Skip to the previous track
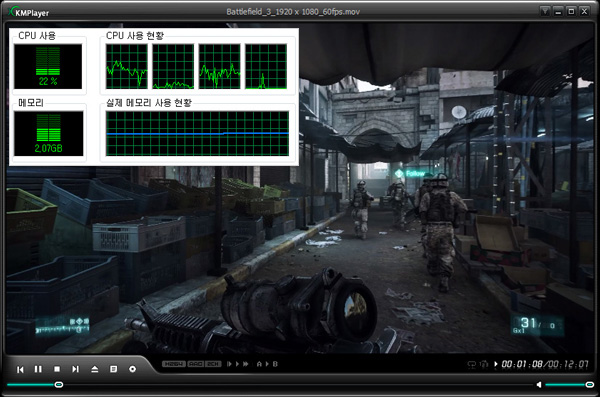600x397 pixels. click(x=20, y=369)
